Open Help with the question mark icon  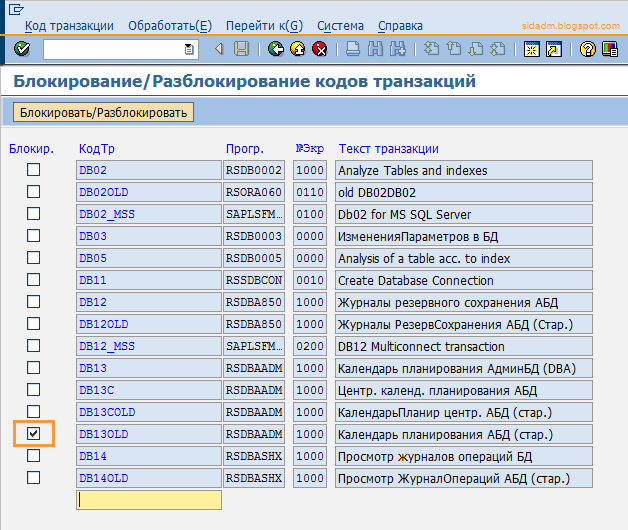tap(588, 49)
